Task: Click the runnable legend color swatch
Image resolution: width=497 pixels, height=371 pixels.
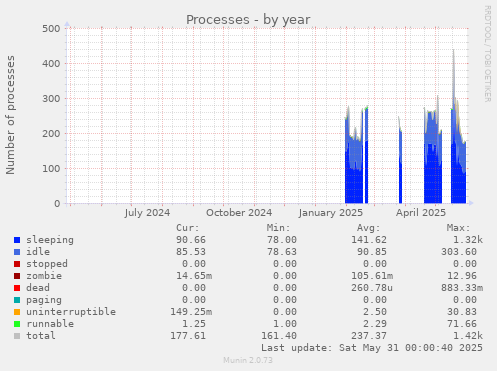Action: tap(17, 324)
